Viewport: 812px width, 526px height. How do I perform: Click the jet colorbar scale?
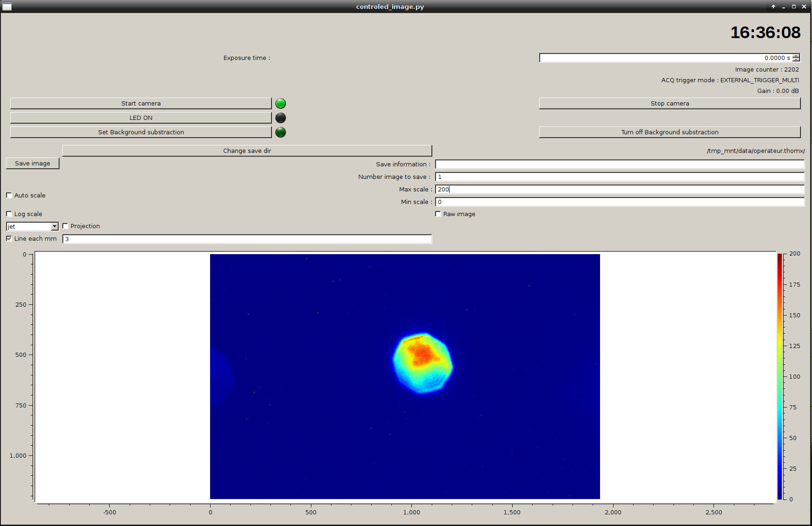779,376
